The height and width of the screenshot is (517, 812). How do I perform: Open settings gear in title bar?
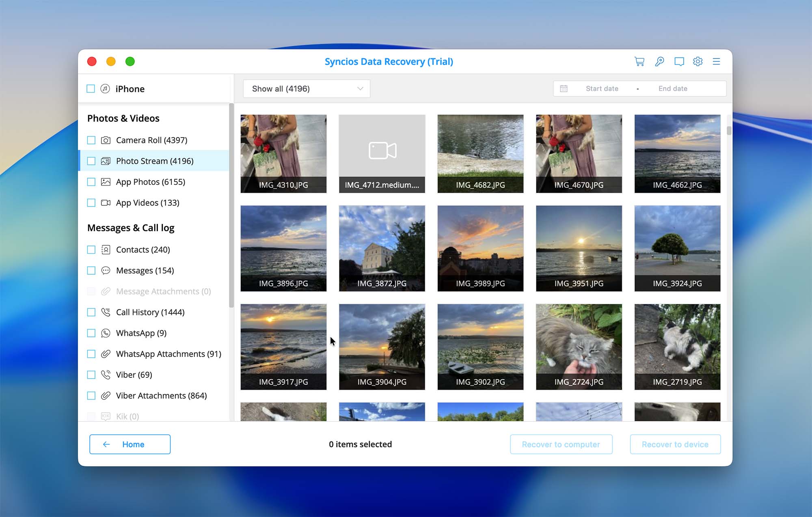698,61
